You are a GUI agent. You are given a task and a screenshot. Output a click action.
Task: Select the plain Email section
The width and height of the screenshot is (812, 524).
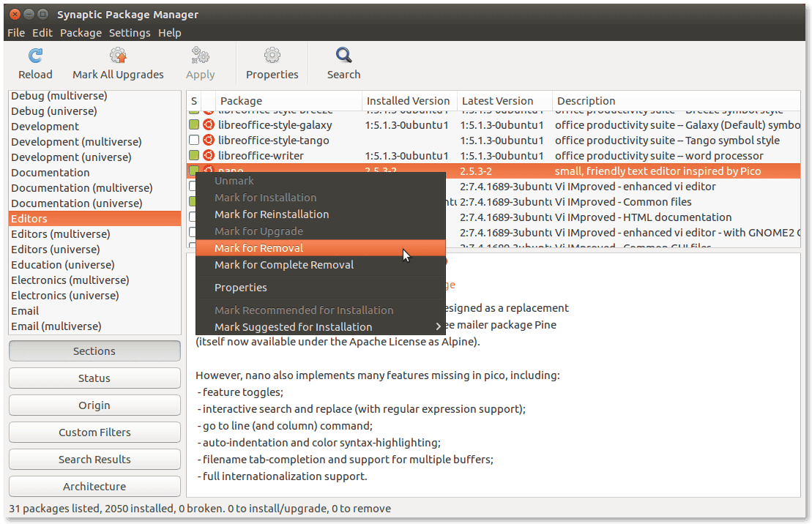point(94,311)
